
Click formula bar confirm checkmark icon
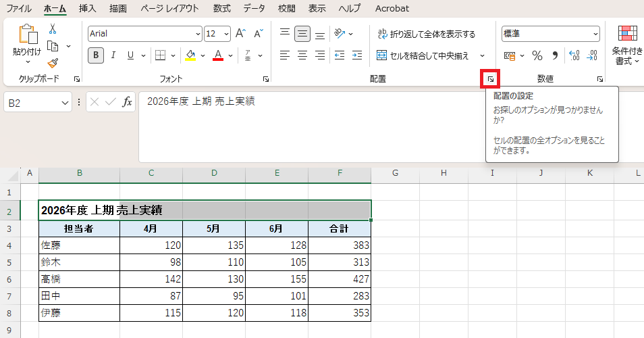pyautogui.click(x=111, y=102)
